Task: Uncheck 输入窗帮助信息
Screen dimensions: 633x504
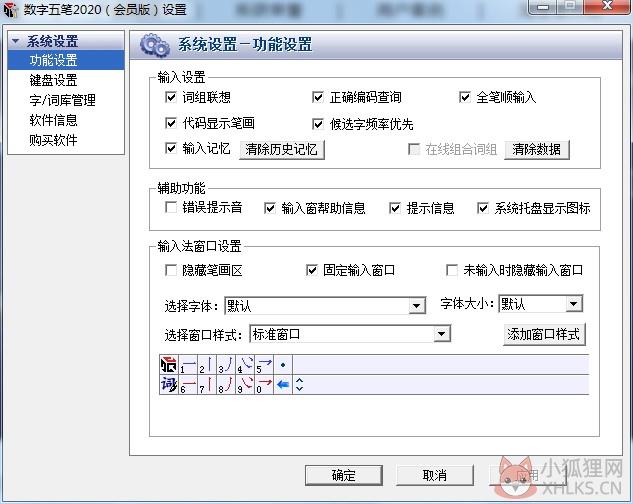Action: [270, 208]
